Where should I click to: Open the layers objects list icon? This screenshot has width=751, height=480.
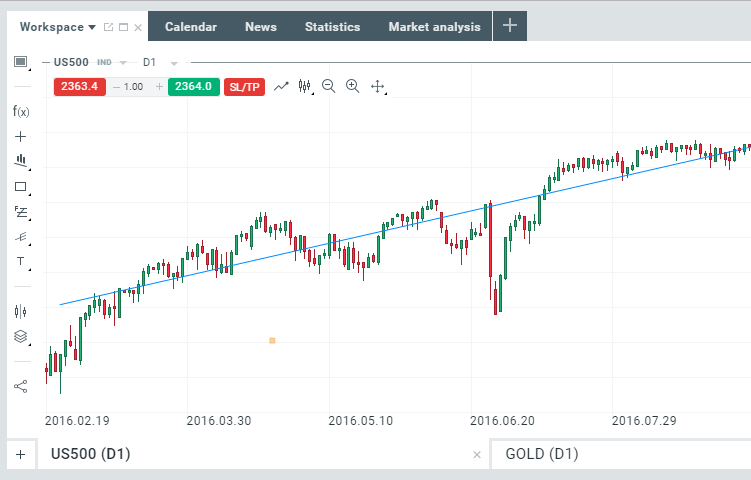21,337
